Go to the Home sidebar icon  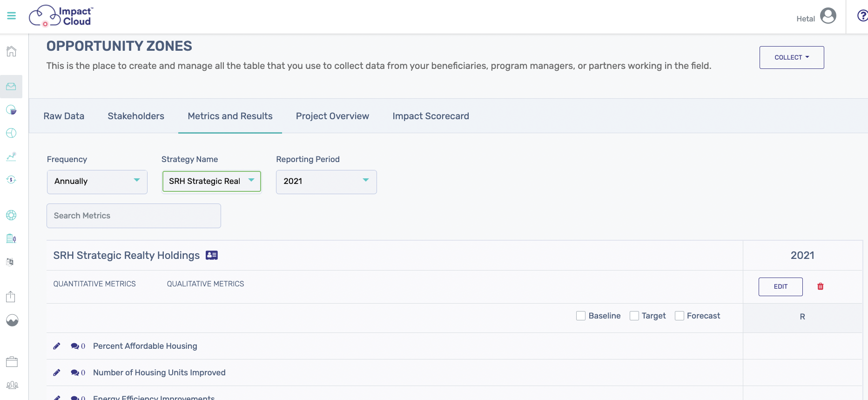pyautogui.click(x=12, y=51)
